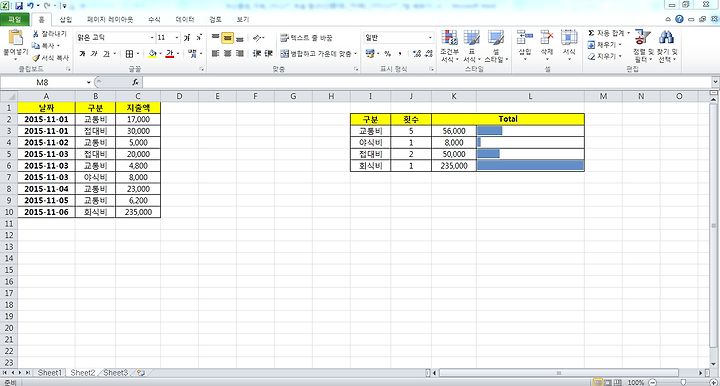This screenshot has width=720, height=386.
Task: Switch to the Page Layout tab
Action: click(x=110, y=19)
